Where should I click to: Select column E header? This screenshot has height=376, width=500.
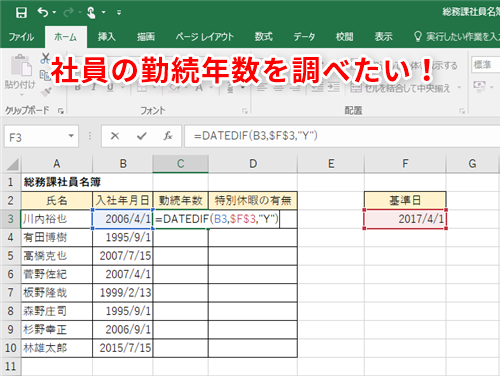coord(331,164)
